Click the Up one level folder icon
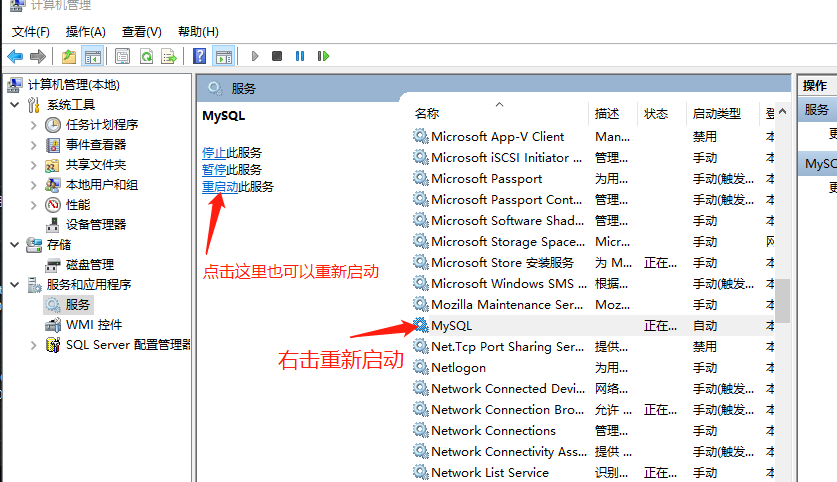Screen dimensions: 837x482 (69, 56)
